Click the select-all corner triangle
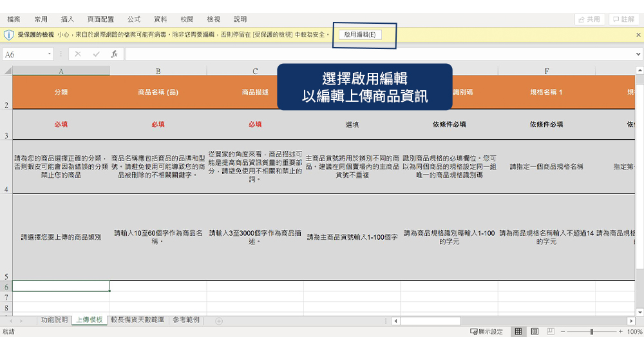The width and height of the screenshot is (644, 350). [8, 71]
